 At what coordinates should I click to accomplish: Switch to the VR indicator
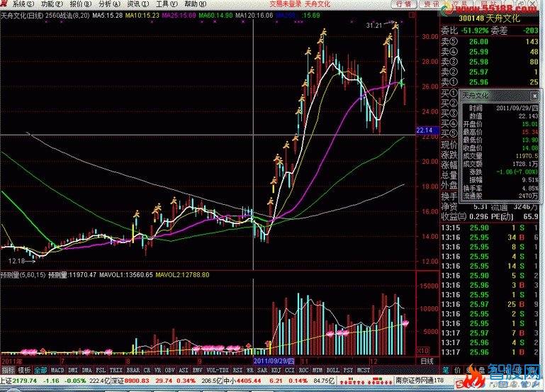(158, 371)
